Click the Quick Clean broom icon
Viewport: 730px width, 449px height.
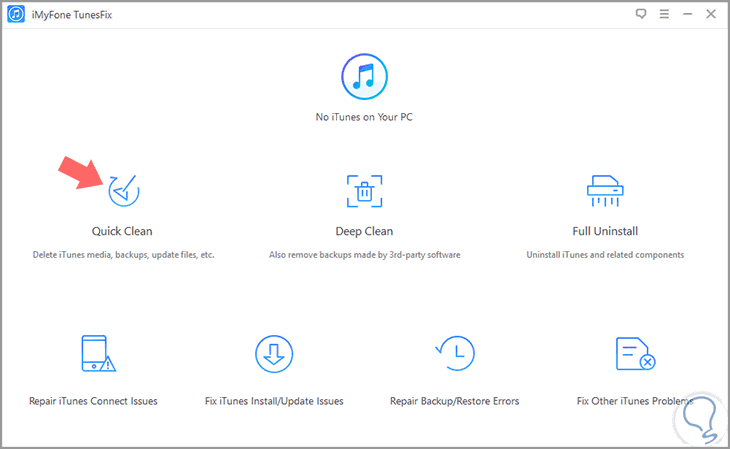point(124,190)
